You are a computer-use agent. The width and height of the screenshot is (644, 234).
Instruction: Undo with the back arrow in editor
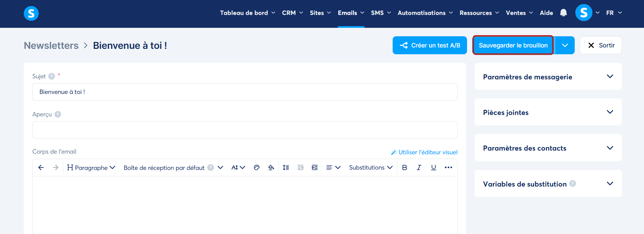41,168
